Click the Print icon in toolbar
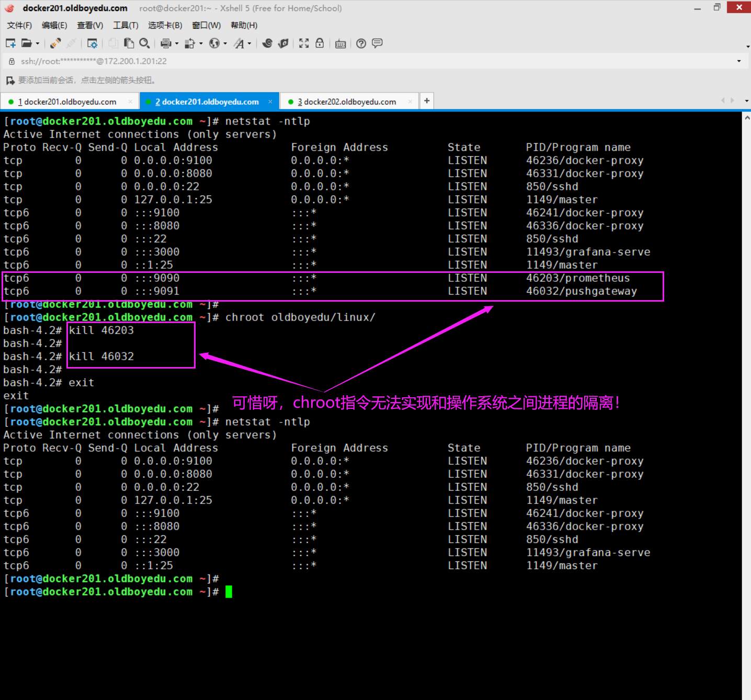Image resolution: width=751 pixels, height=700 pixels. click(x=166, y=43)
